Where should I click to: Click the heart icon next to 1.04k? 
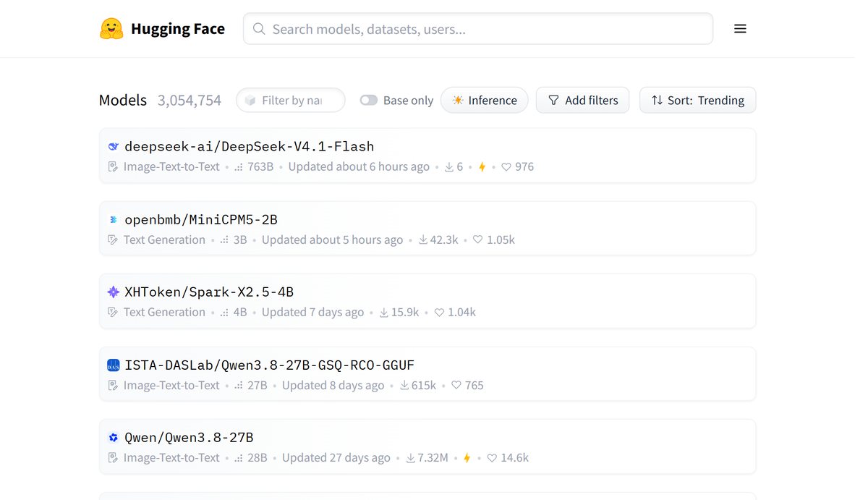(439, 313)
